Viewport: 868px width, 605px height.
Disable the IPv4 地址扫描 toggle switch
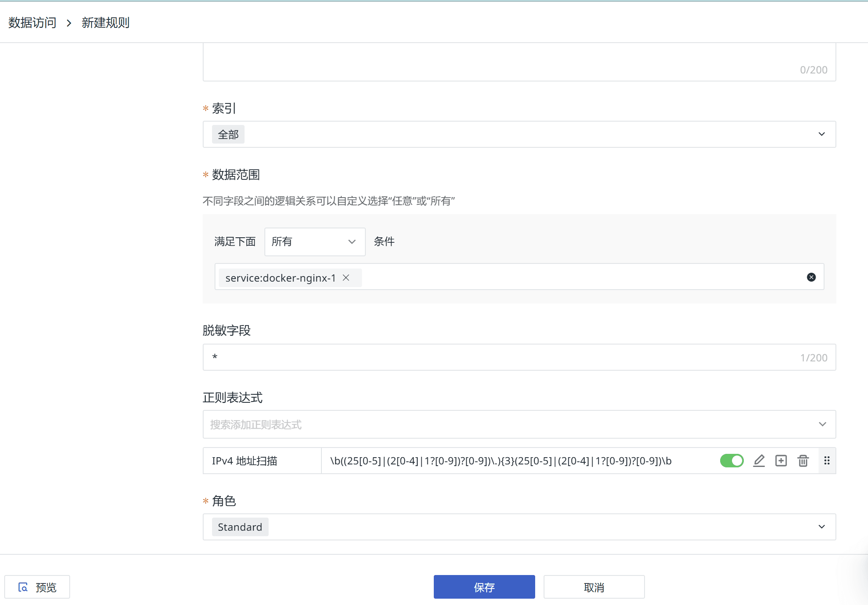click(732, 461)
